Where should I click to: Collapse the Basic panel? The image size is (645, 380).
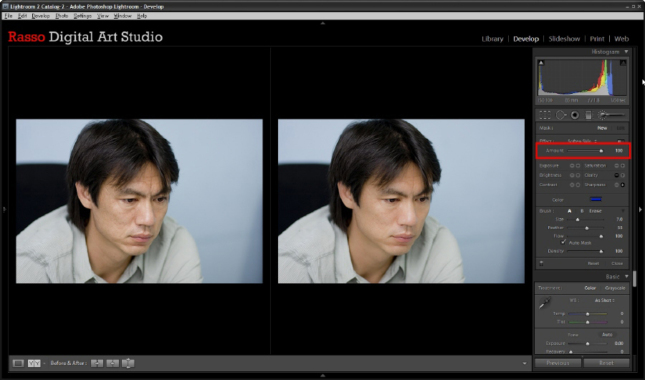(x=626, y=276)
